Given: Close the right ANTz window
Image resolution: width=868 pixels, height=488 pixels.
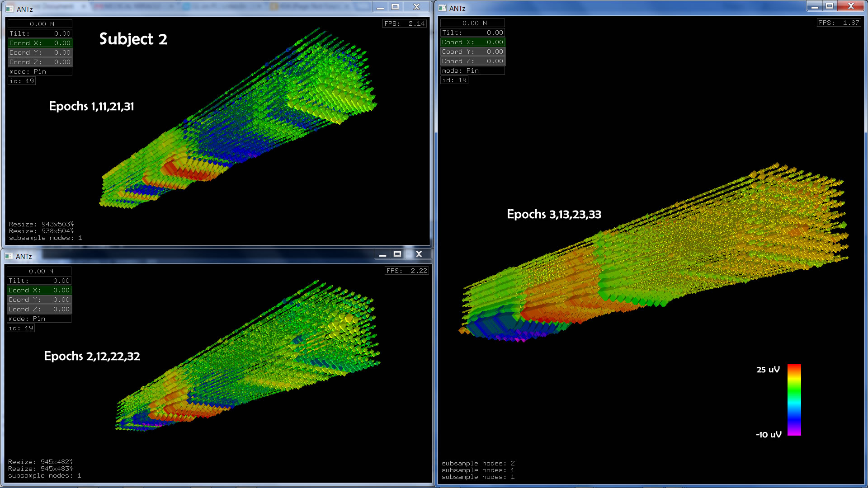Looking at the screenshot, I should click(851, 6).
